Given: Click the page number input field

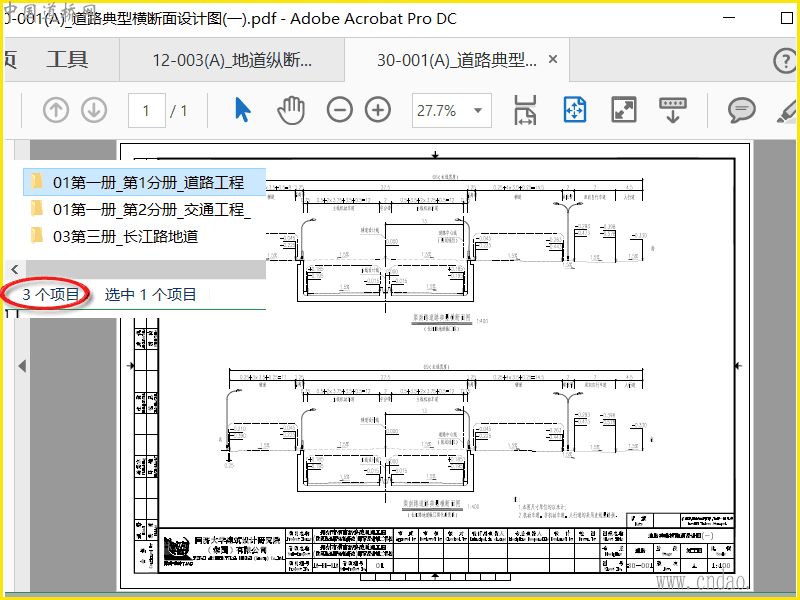Looking at the screenshot, I should 146,110.
